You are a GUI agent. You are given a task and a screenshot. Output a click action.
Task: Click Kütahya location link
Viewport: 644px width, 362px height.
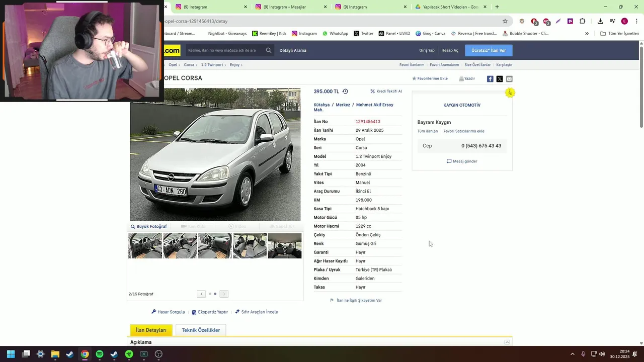(321, 105)
